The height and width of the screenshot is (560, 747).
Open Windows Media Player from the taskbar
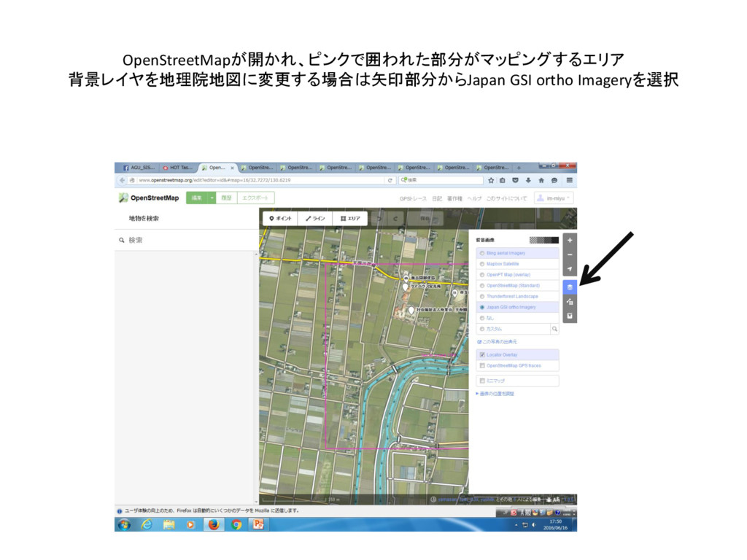(190, 525)
